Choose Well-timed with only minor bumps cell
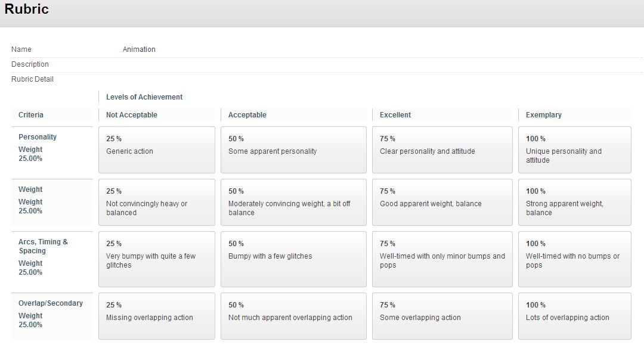 pyautogui.click(x=441, y=259)
